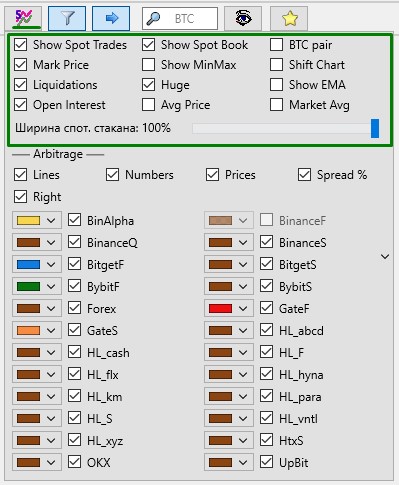Enable Avg Price checkbox

[148, 105]
